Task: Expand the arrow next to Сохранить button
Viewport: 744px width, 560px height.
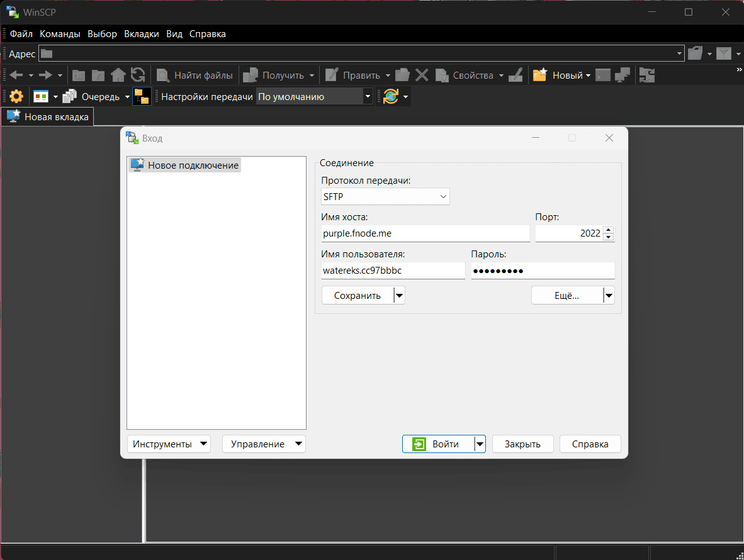Action: click(x=398, y=296)
